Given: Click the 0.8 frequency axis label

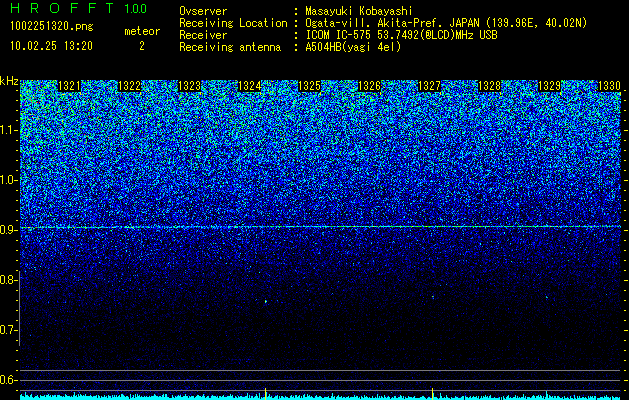Looking at the screenshot, I should pos(8,280).
